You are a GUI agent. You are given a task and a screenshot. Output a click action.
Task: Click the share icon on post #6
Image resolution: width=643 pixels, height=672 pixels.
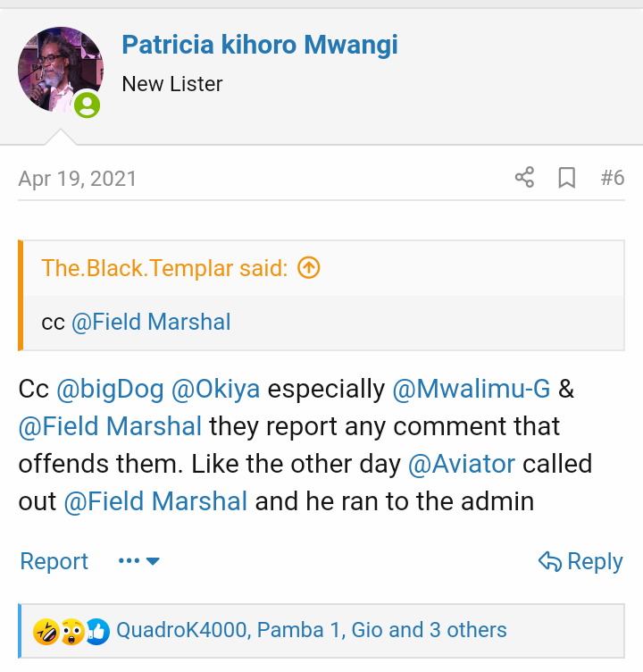point(524,177)
